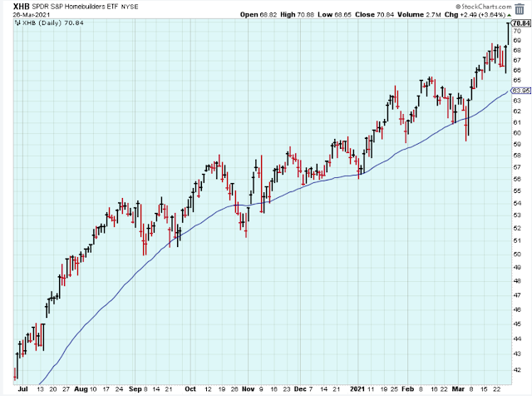
Task: Click the Feb label on the date axis
Action: (x=407, y=389)
